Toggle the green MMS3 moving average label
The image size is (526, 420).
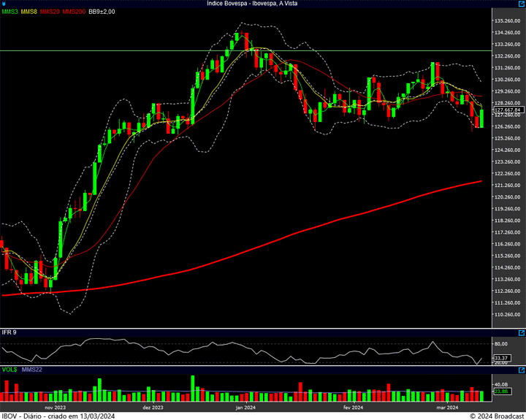coord(9,12)
